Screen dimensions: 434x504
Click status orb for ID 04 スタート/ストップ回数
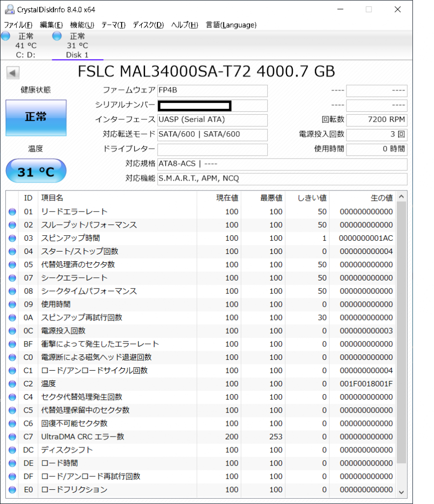point(12,252)
